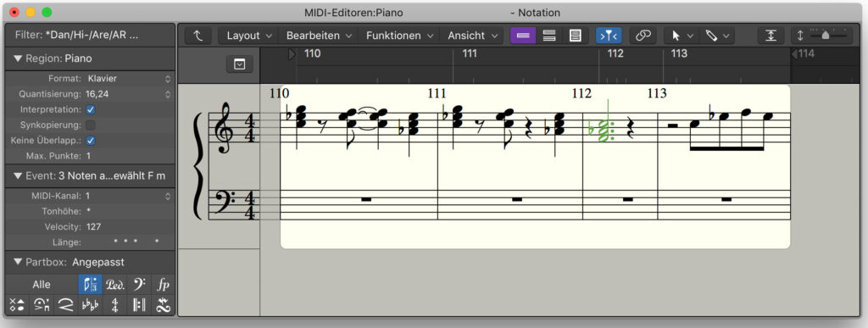Click the Velocity value 127
Screen dimensions: 868x328
93,227
